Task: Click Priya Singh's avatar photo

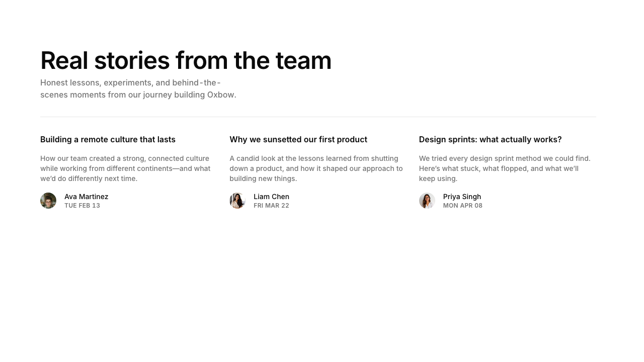Action: point(427,201)
